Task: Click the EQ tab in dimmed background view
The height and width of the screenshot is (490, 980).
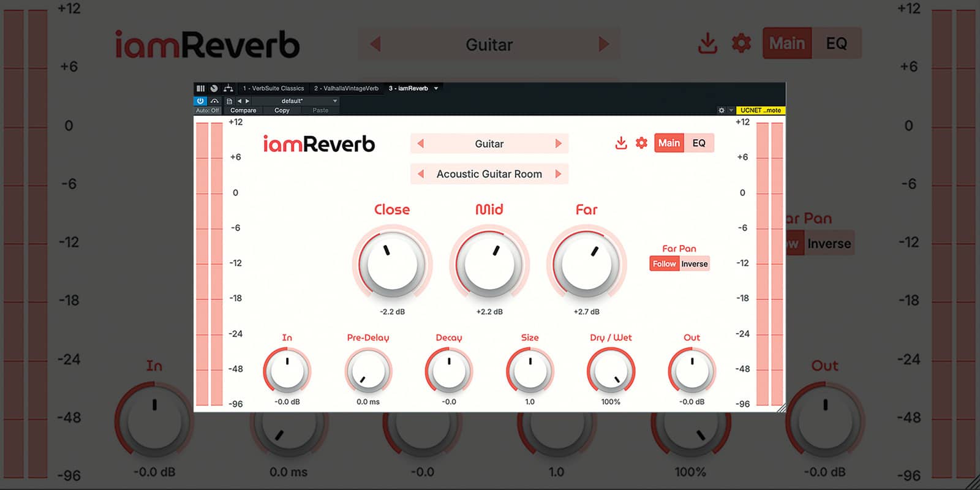Action: click(x=837, y=43)
